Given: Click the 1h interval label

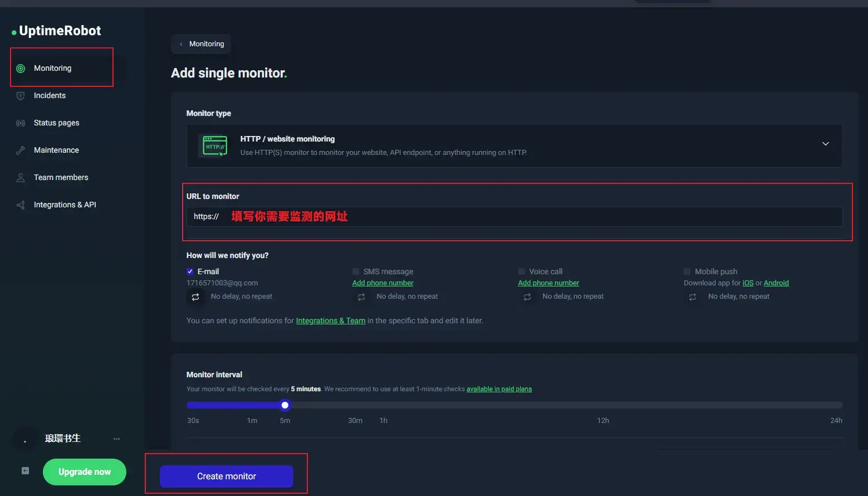Looking at the screenshot, I should pos(384,421).
